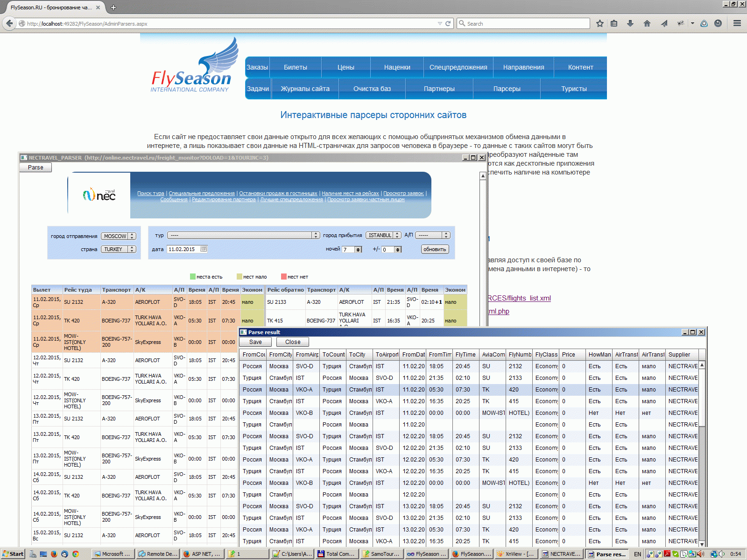Open the airport А/П dropdown

point(433,235)
